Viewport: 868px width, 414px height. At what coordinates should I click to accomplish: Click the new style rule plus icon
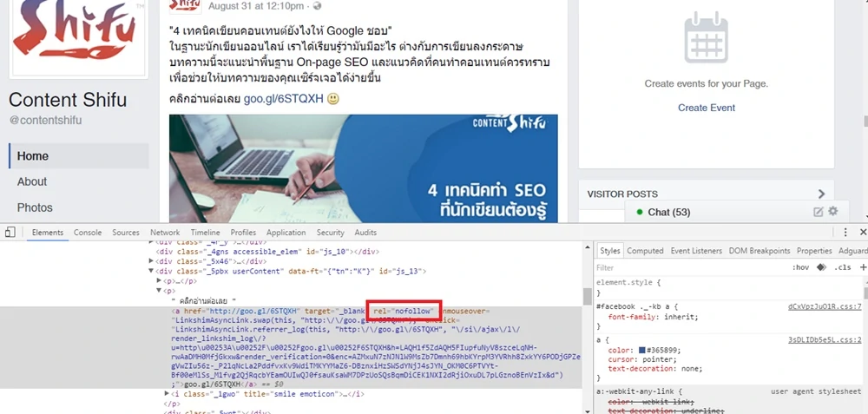pyautogui.click(x=863, y=267)
